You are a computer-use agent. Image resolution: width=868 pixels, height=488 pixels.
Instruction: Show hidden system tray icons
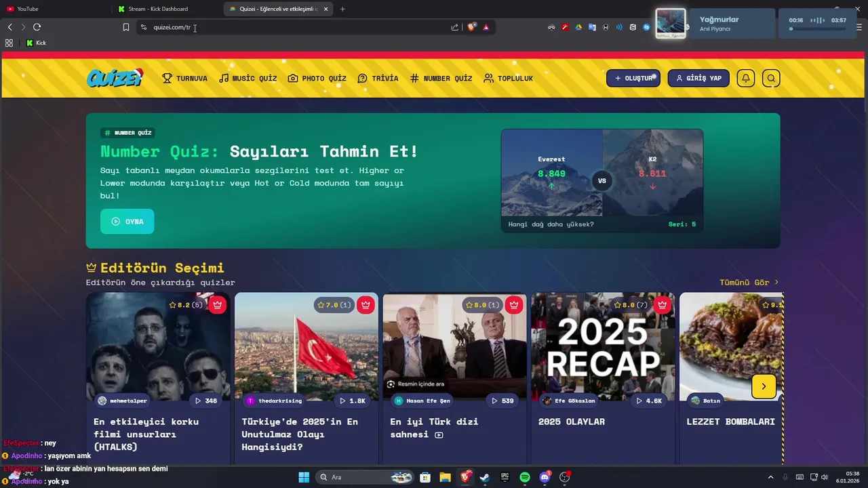pyautogui.click(x=770, y=477)
